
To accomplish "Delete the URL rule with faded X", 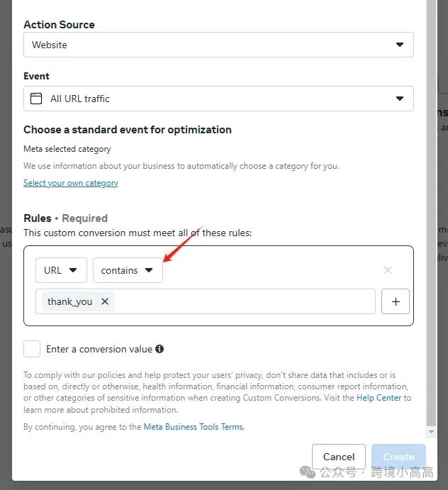I will (387, 270).
